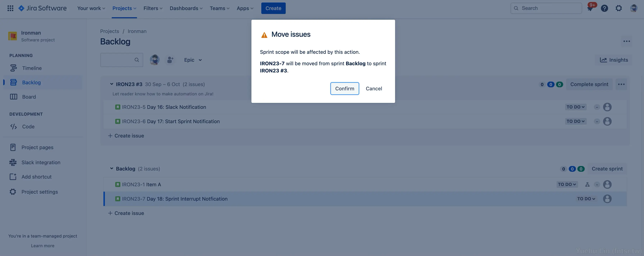Click the estimate dash badge on IRON23-6
Screen dimensions: 644x256
pos(597,121)
